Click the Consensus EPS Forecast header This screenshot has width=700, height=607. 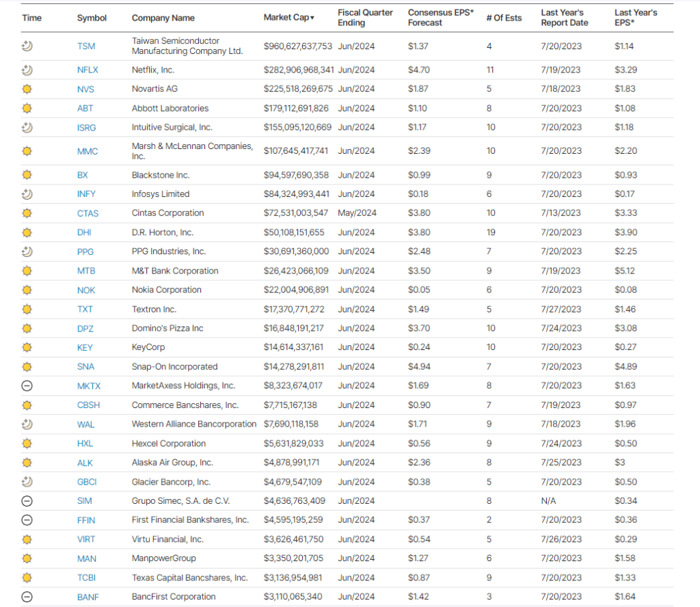click(x=441, y=18)
